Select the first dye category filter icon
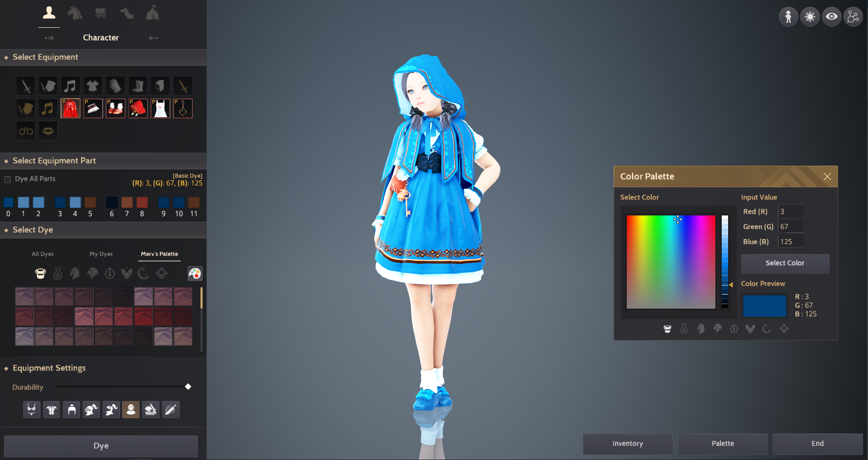868x460 pixels. click(40, 273)
